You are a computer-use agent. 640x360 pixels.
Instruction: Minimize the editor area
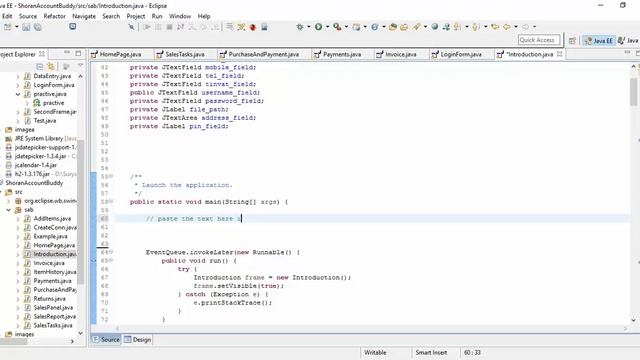pyautogui.click(x=627, y=53)
